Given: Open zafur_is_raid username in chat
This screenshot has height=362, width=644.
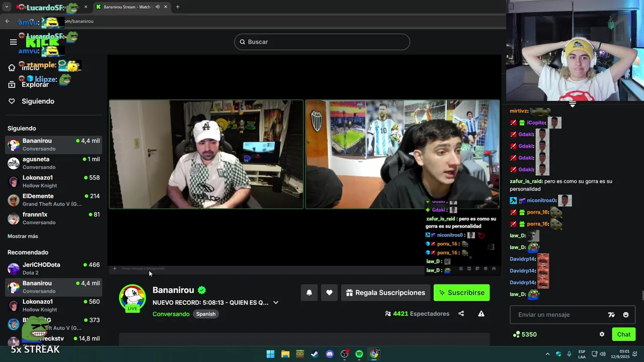Looking at the screenshot, I should (526, 181).
